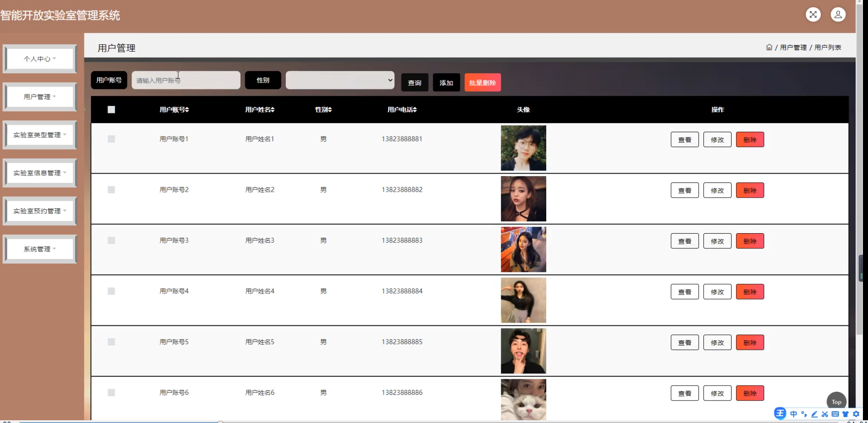Click 删除 for 用户账号1

750,140
